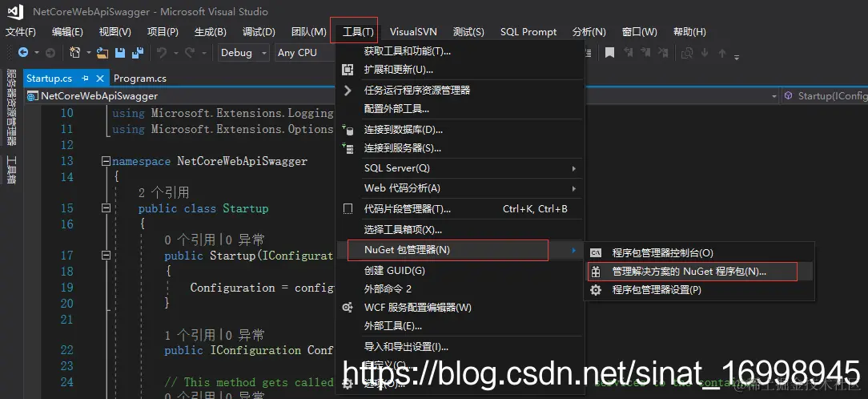This screenshot has width=868, height=399.
Task: Open the Startup(IConfig... member dropdown
Action: tap(825, 96)
